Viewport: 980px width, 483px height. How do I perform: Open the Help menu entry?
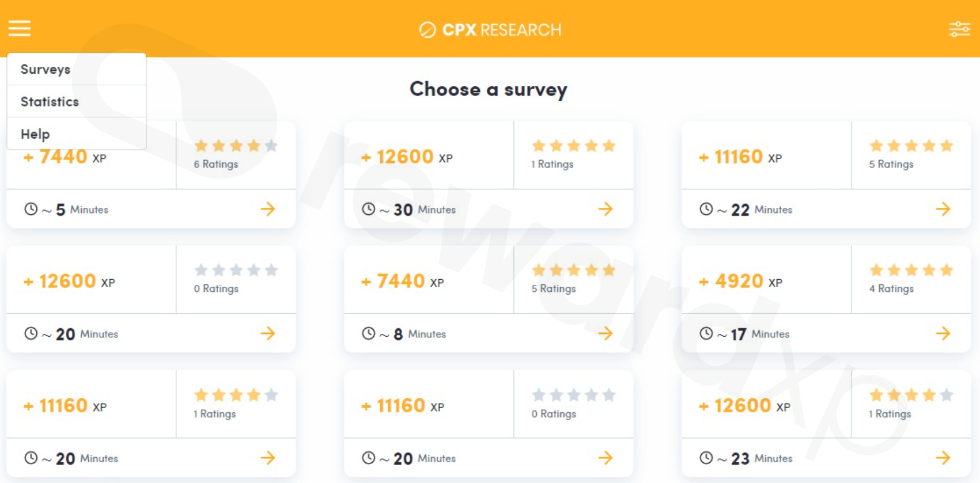point(35,134)
